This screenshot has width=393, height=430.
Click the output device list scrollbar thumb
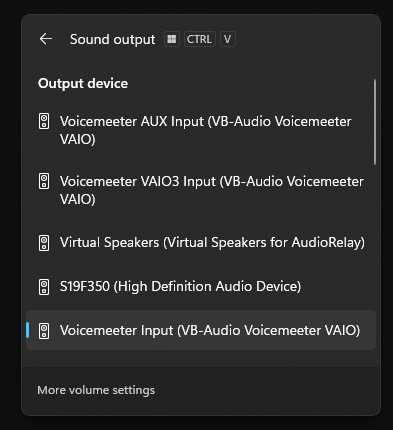coord(375,122)
